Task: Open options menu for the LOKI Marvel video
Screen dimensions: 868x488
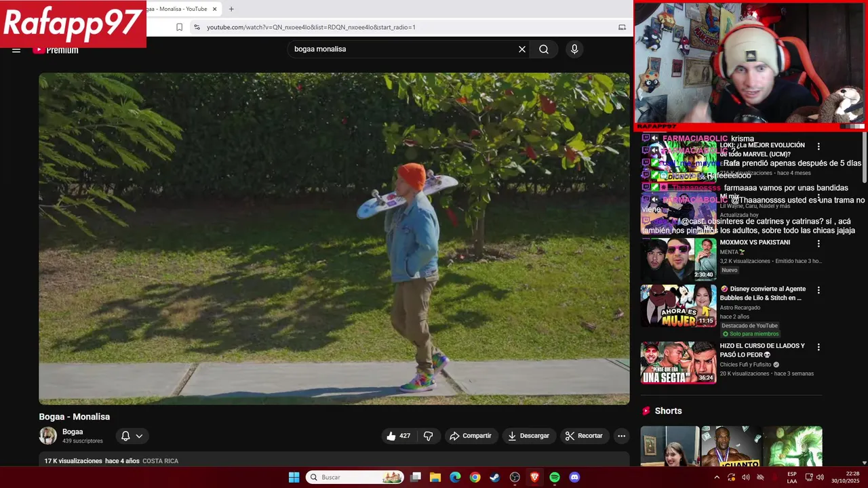Action: [818, 146]
